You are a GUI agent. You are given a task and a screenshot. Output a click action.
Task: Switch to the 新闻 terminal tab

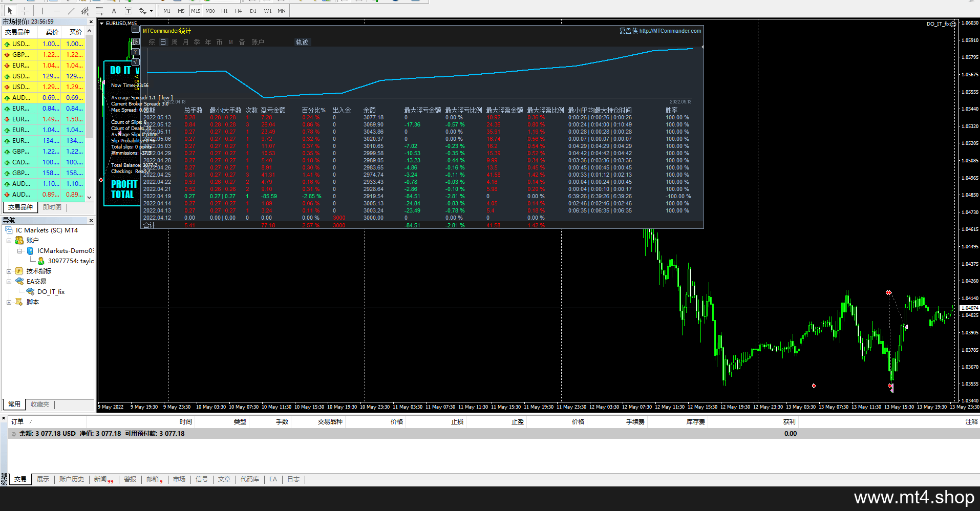103,479
